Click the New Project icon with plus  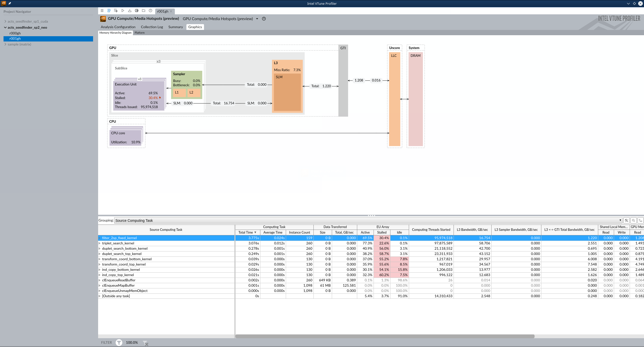pos(116,11)
